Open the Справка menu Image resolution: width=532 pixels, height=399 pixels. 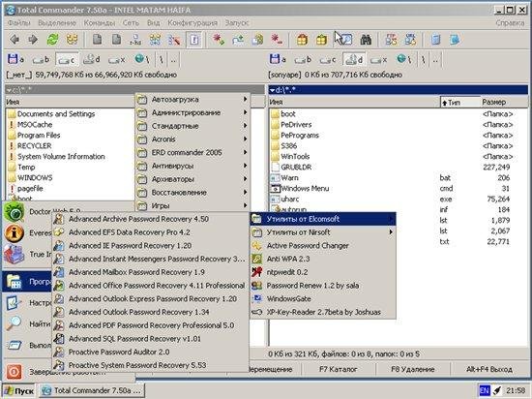(510, 22)
